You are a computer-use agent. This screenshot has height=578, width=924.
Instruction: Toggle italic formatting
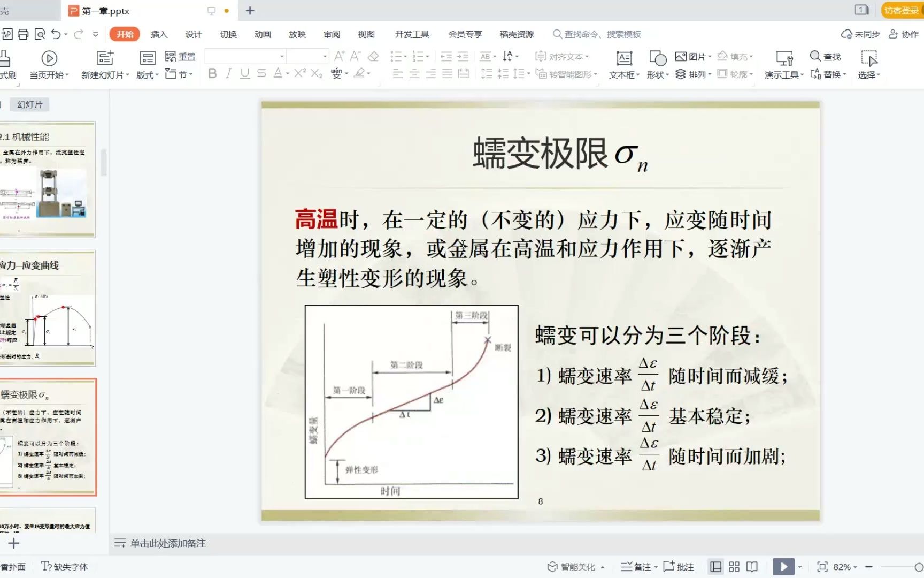click(228, 73)
